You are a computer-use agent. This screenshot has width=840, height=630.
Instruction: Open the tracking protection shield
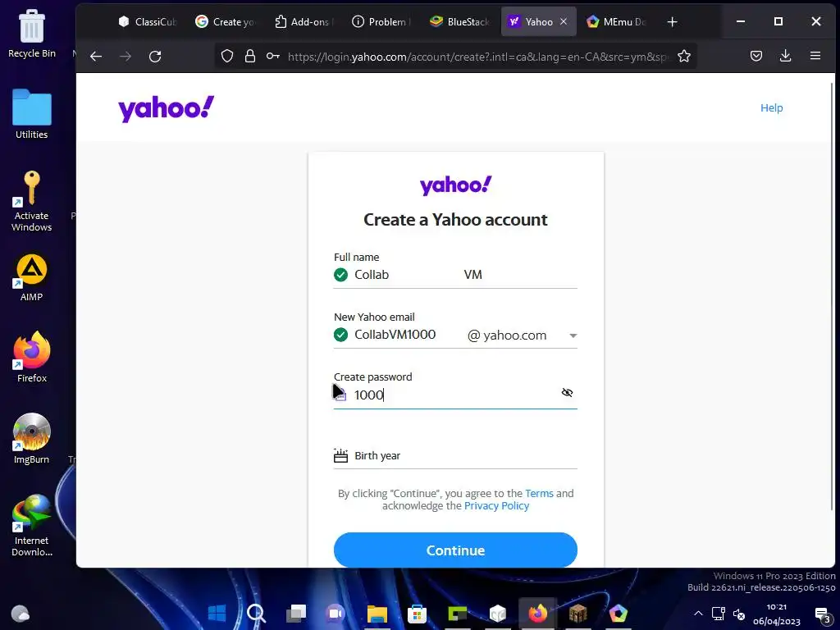pyautogui.click(x=227, y=56)
